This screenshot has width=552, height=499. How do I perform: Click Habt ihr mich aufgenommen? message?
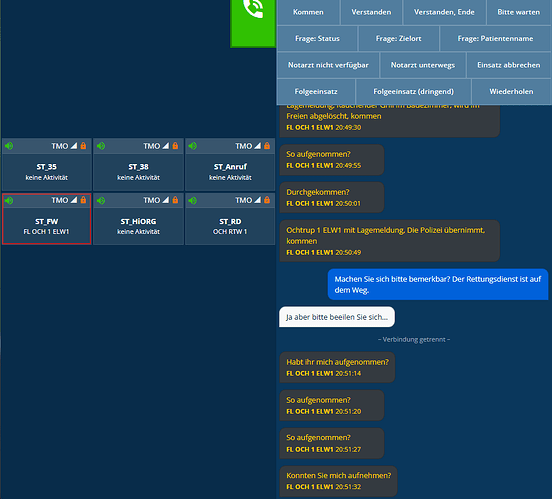pos(337,367)
